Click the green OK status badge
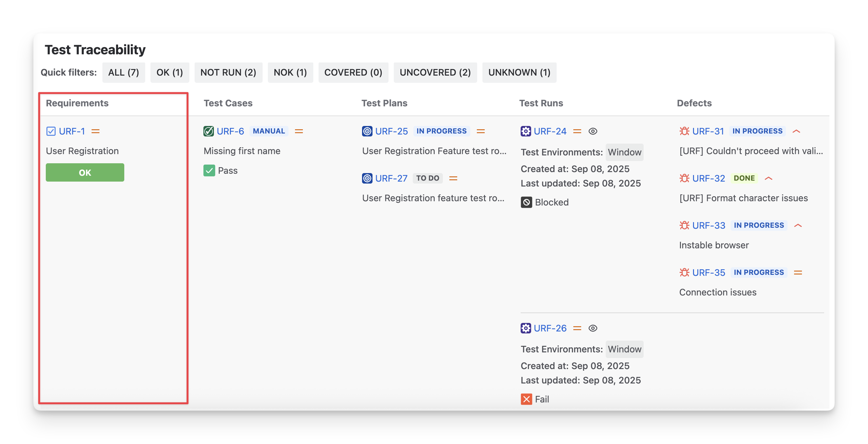This screenshot has width=868, height=444. pos(85,173)
